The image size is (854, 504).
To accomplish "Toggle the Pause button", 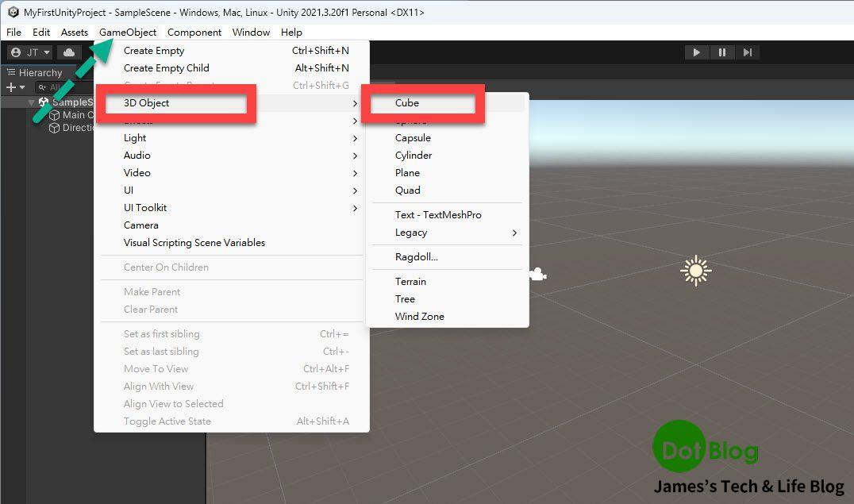I will pyautogui.click(x=722, y=52).
